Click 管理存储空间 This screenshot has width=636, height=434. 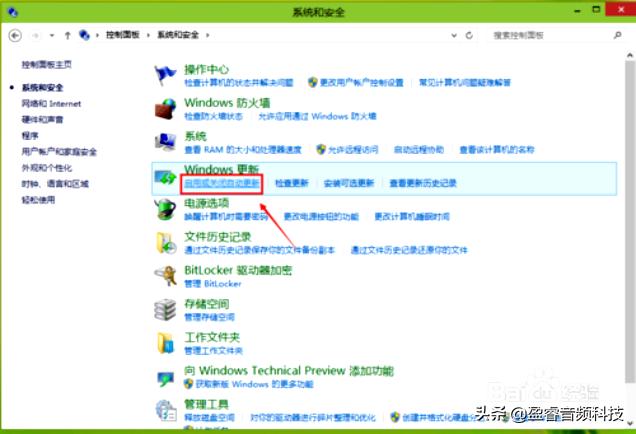pos(209,317)
